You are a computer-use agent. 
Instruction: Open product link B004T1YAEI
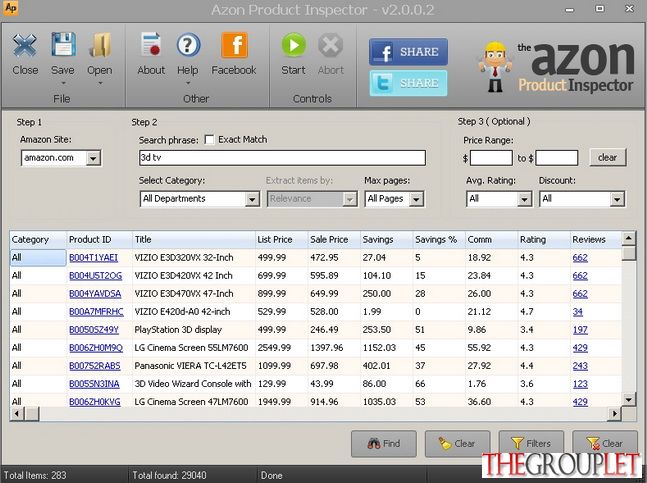pyautogui.click(x=93, y=258)
